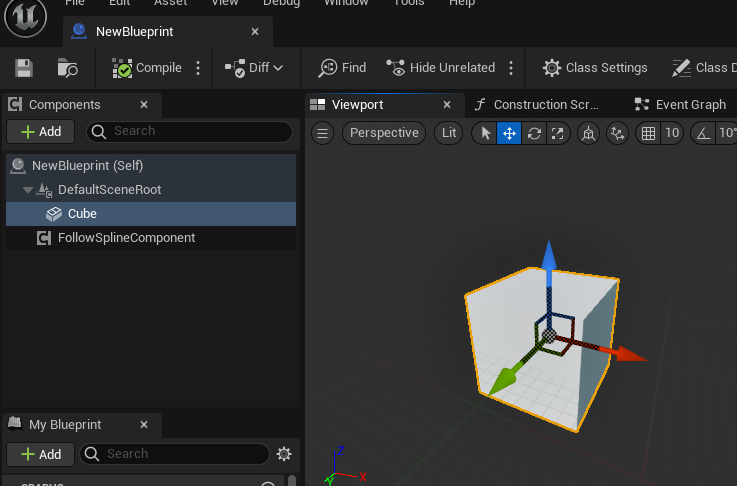Switch to the Construction Script tab

537,104
